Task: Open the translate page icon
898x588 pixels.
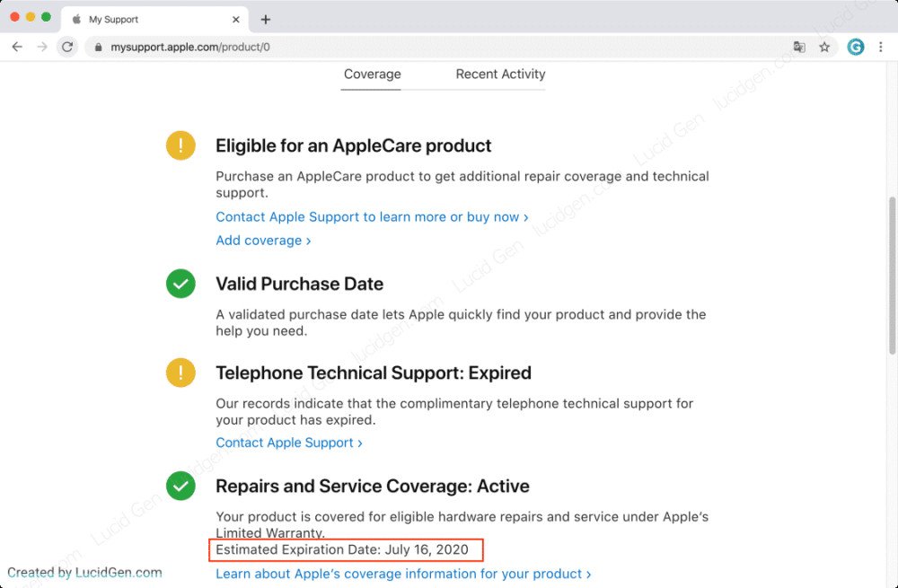Action: (799, 47)
